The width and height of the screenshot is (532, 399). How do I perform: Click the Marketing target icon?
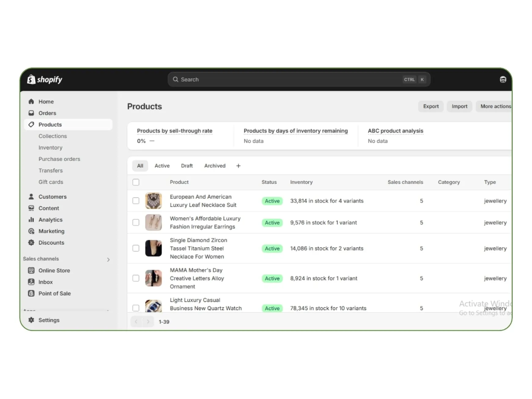click(31, 231)
